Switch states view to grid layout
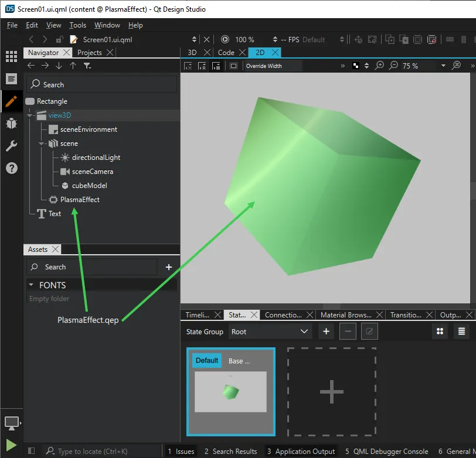 click(x=440, y=331)
